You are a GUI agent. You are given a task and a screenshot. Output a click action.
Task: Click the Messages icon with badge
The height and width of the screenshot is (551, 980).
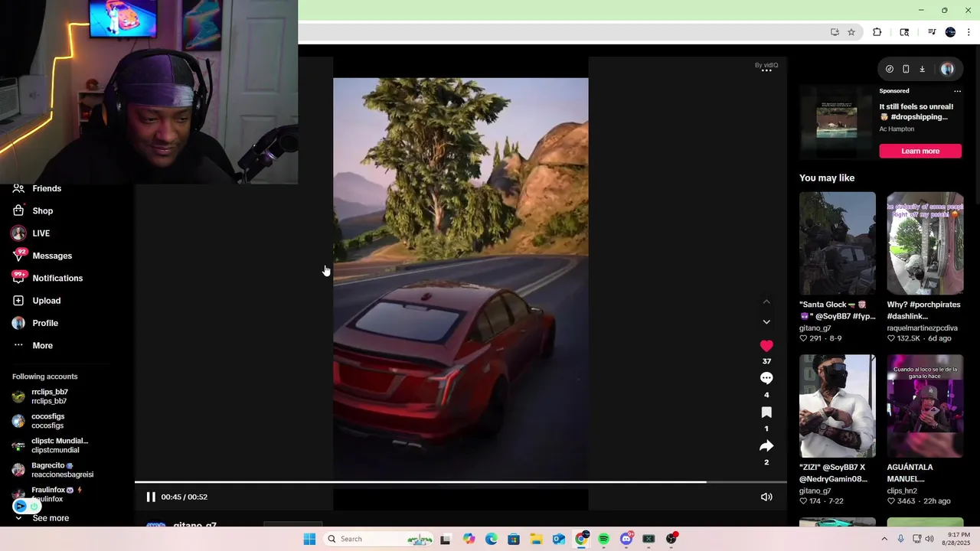(19, 255)
